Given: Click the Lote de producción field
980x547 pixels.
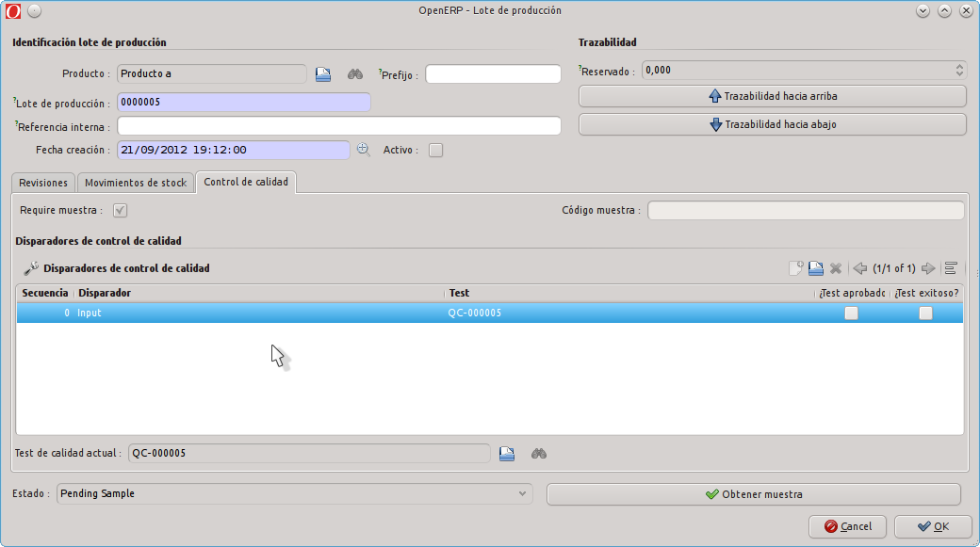Looking at the screenshot, I should 244,102.
